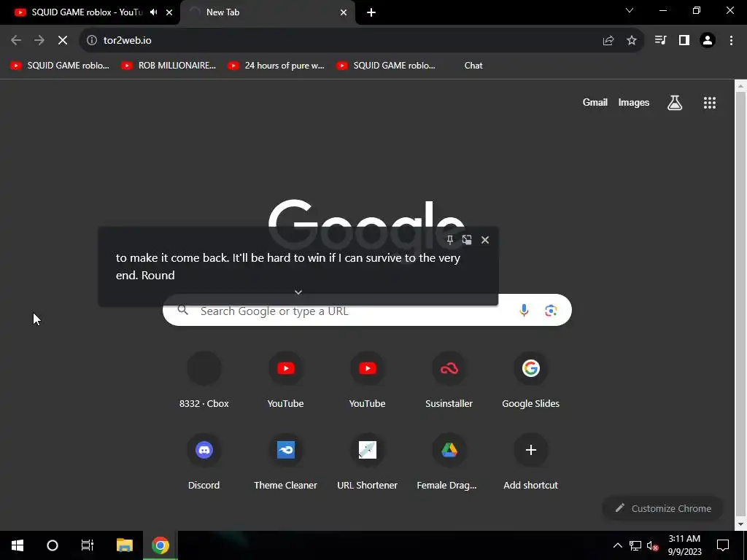
Task: Pop the live caption back to tab
Action: pos(467,239)
